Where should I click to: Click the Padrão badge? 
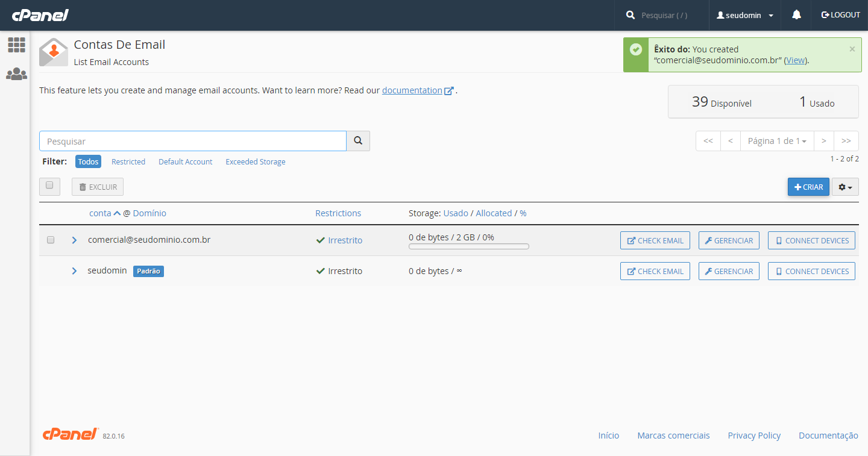point(148,271)
